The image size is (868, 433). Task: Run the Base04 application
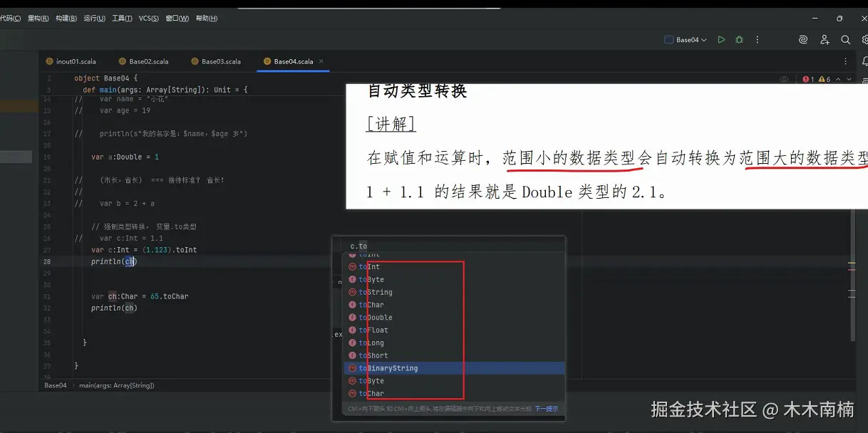tap(721, 40)
